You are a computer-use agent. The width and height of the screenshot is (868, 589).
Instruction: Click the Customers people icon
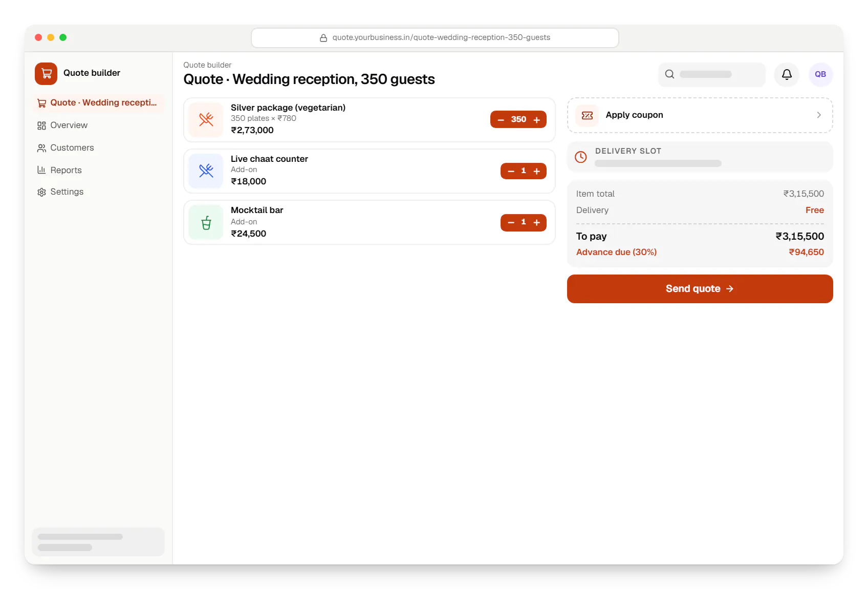[41, 148]
